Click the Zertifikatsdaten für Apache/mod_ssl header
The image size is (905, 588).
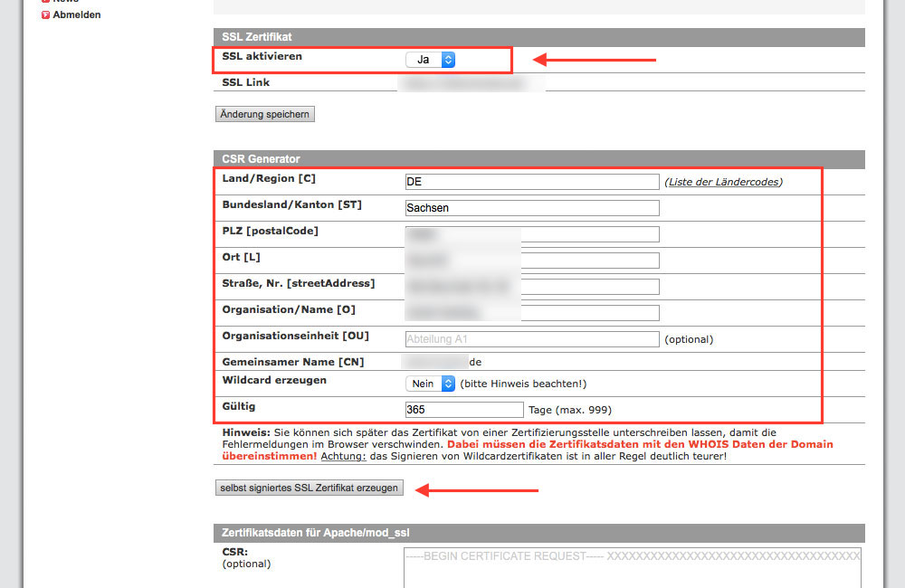(539, 533)
